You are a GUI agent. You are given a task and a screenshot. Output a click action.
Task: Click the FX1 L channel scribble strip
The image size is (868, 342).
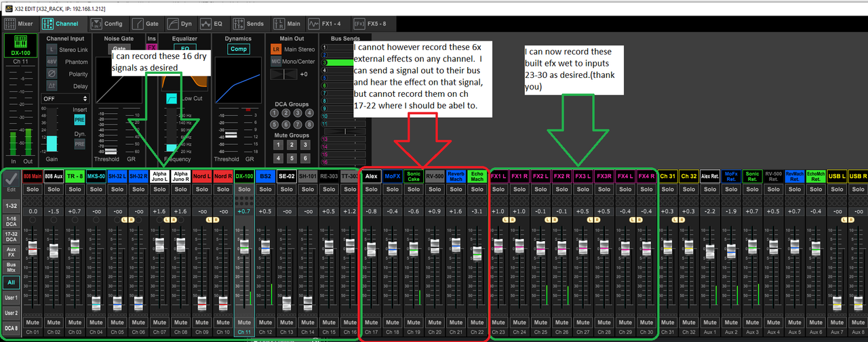point(498,176)
